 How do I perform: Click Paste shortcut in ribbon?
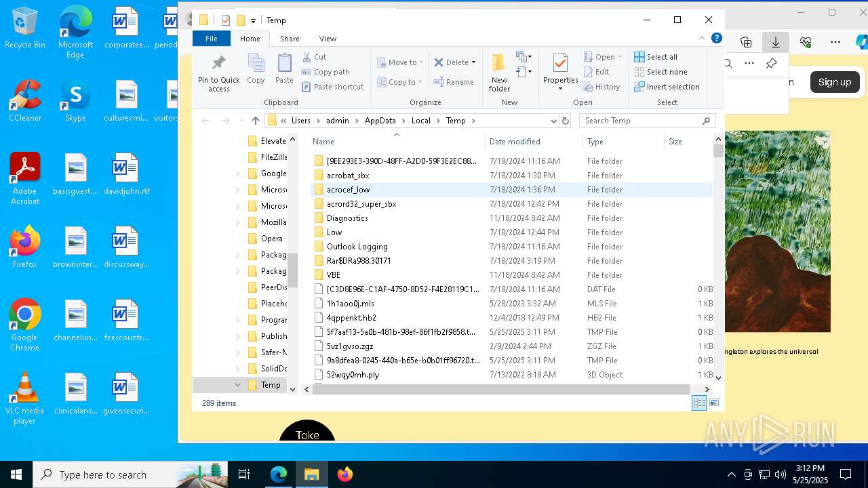(x=332, y=87)
